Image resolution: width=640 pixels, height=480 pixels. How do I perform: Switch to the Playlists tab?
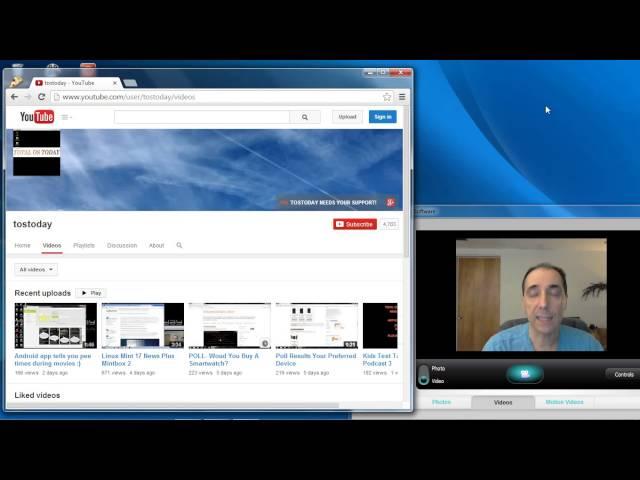pyautogui.click(x=84, y=245)
